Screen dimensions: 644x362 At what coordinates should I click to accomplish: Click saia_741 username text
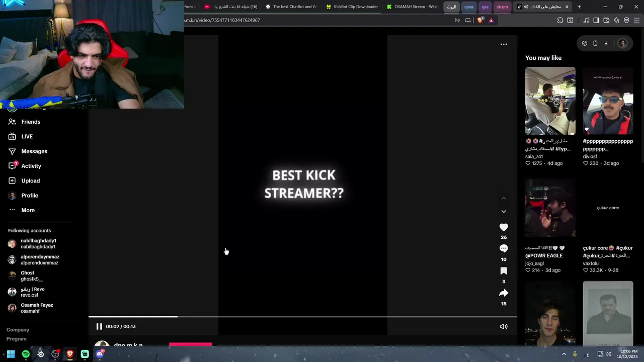(x=534, y=156)
